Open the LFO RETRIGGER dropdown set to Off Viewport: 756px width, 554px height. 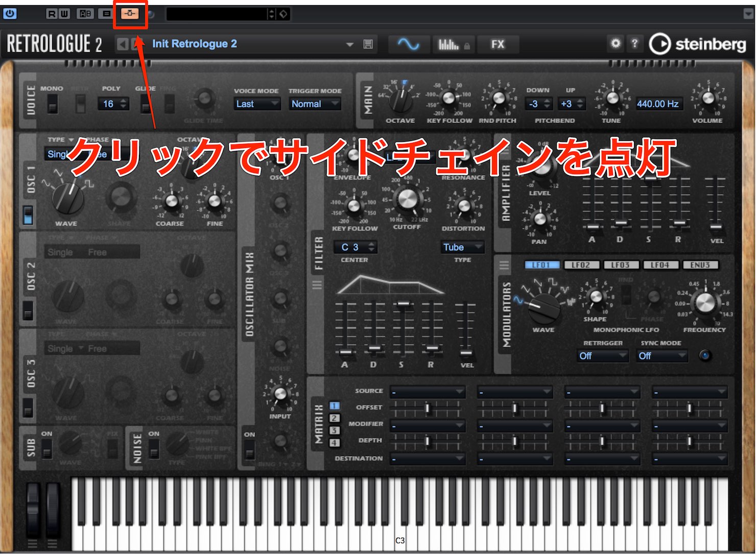[602, 356]
